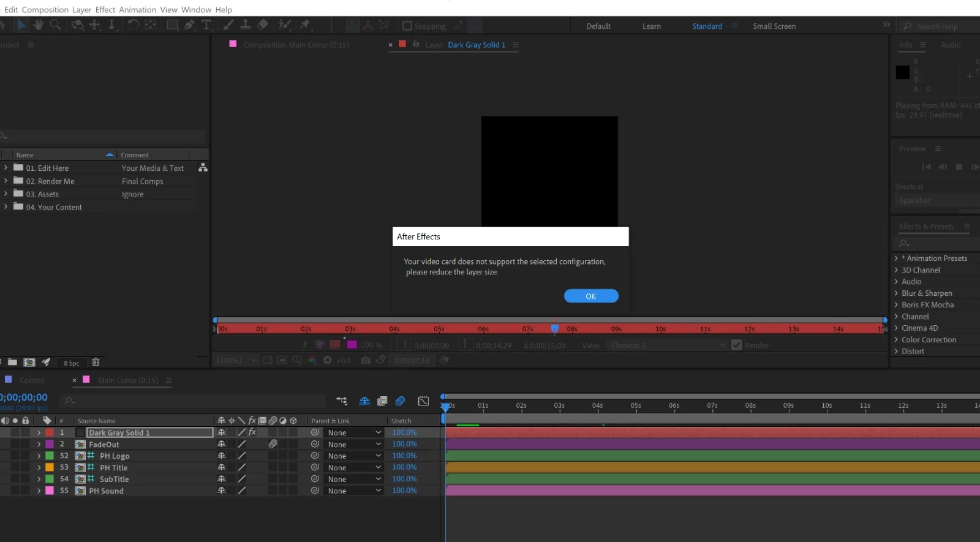Delete selected project item with trash icon
Image resolution: width=980 pixels, height=542 pixels.
(x=96, y=362)
